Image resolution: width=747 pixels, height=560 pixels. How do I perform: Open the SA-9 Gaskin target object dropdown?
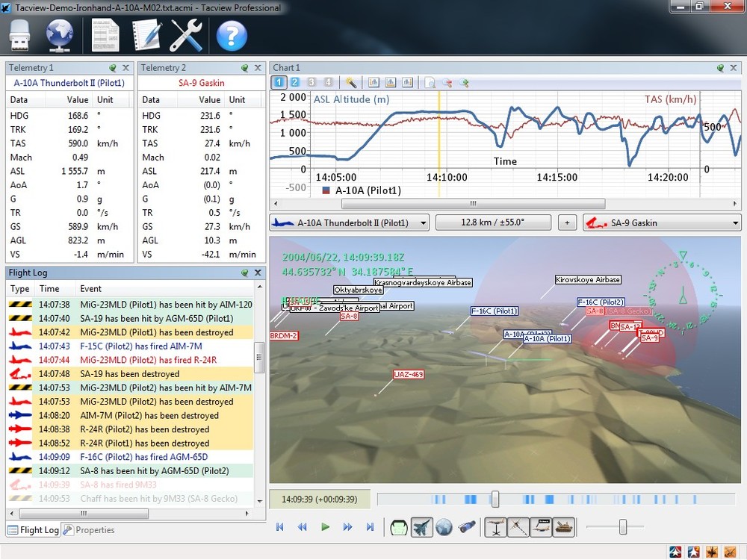[x=662, y=223]
